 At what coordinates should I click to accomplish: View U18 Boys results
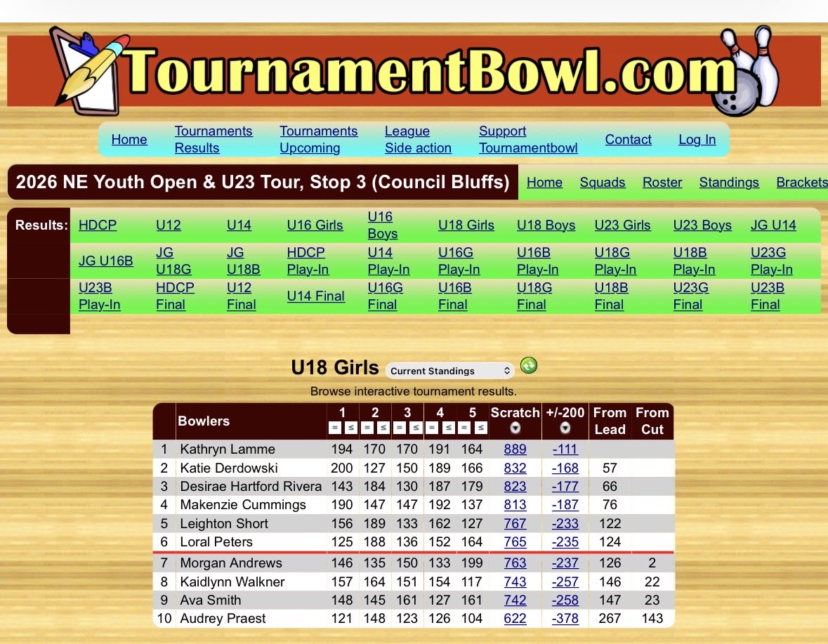[546, 225]
